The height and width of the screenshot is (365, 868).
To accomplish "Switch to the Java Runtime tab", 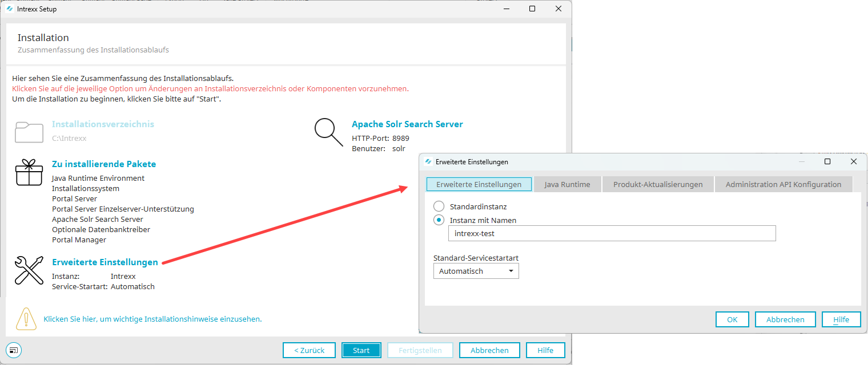I will pyautogui.click(x=567, y=184).
